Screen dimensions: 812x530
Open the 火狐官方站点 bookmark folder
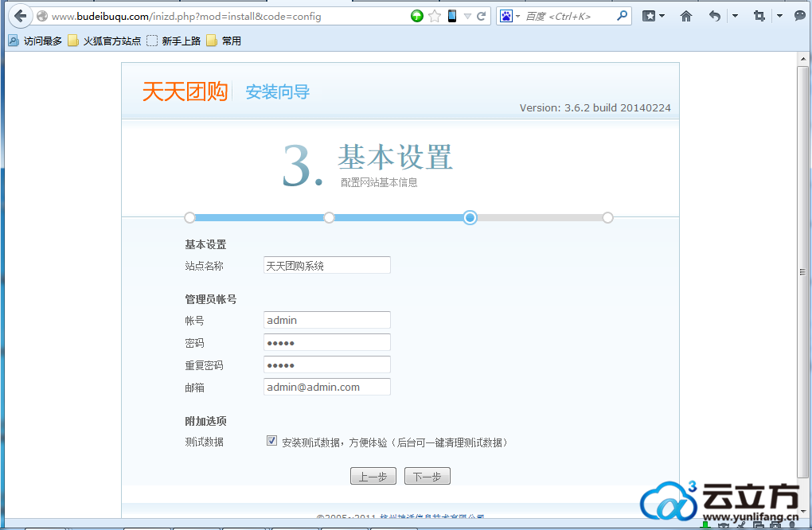(104, 41)
